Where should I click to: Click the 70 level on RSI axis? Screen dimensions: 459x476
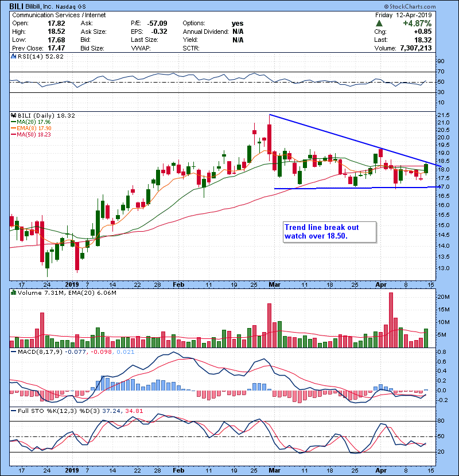441,72
